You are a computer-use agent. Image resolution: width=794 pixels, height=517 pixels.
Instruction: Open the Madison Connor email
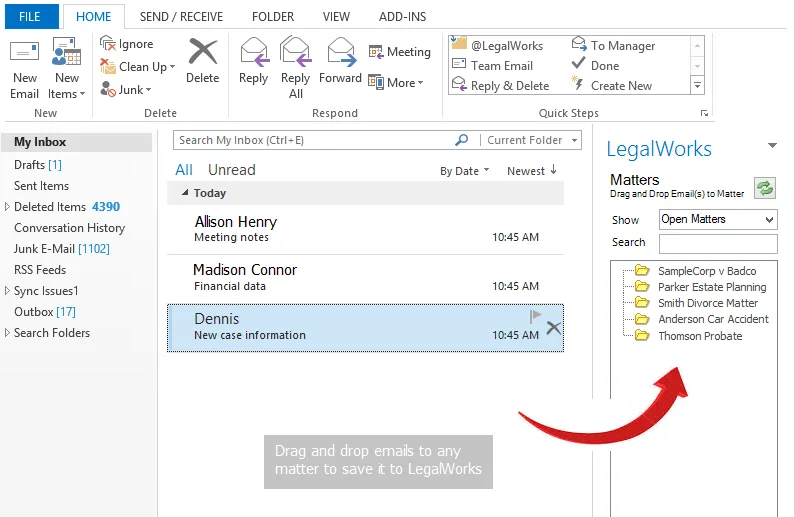pos(366,279)
